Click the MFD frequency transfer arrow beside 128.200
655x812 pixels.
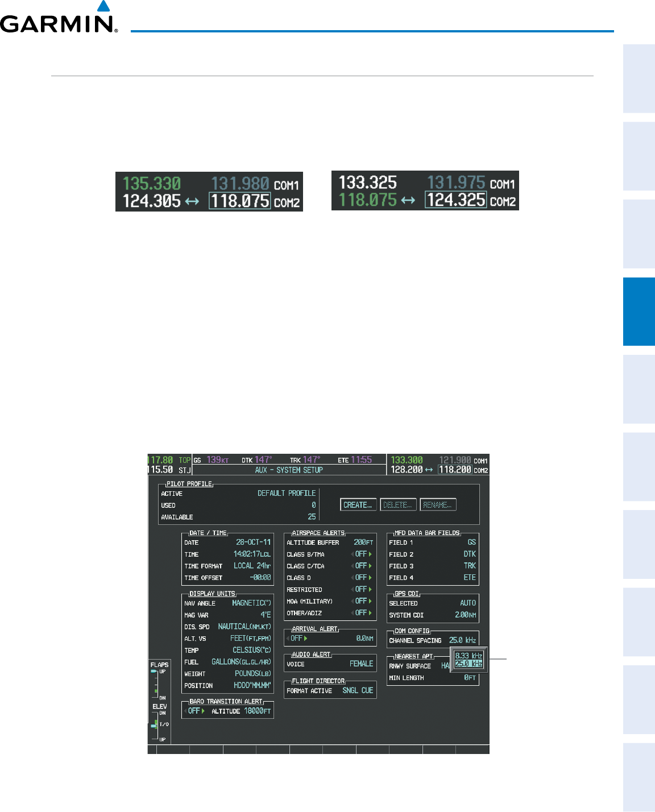(x=429, y=470)
